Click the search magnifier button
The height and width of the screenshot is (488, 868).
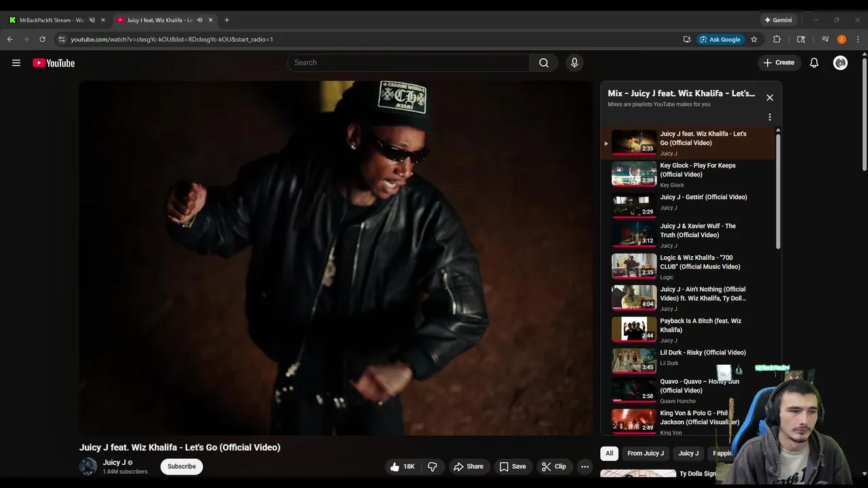tap(544, 62)
